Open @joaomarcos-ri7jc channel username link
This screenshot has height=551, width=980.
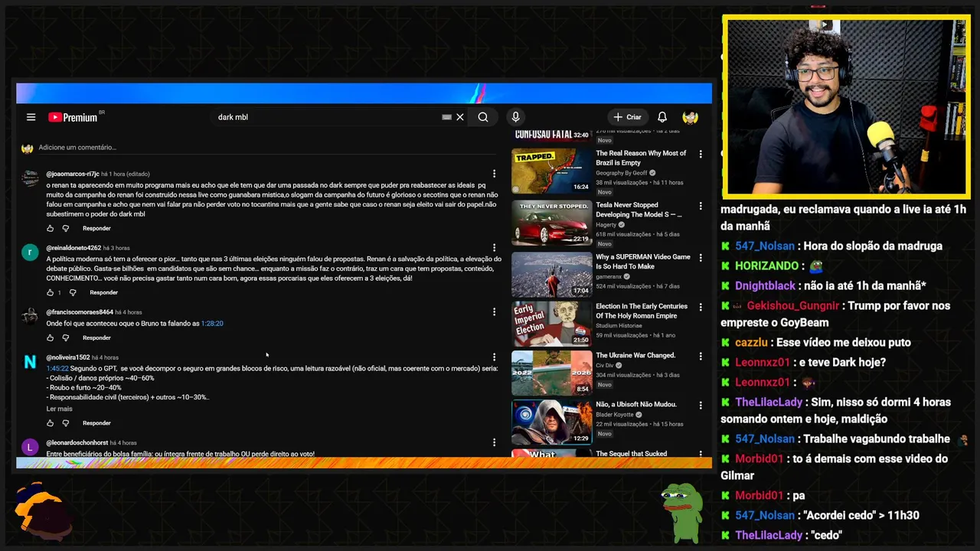[x=73, y=174]
